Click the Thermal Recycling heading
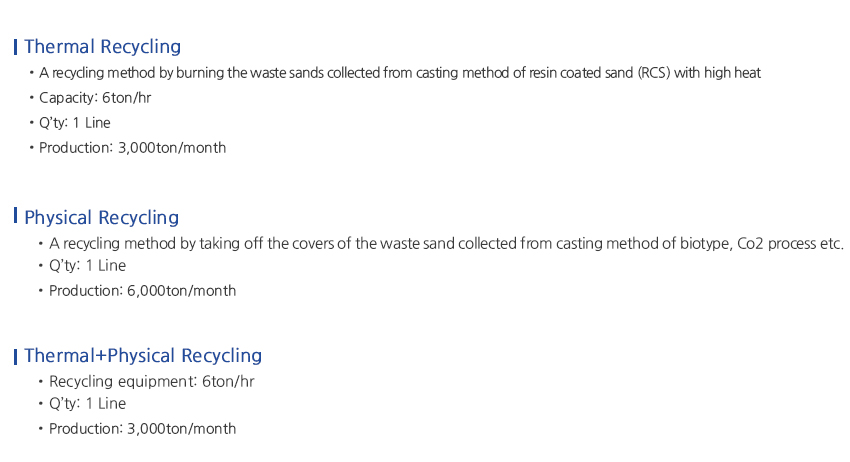This screenshot has height=462, width=850. click(x=102, y=47)
